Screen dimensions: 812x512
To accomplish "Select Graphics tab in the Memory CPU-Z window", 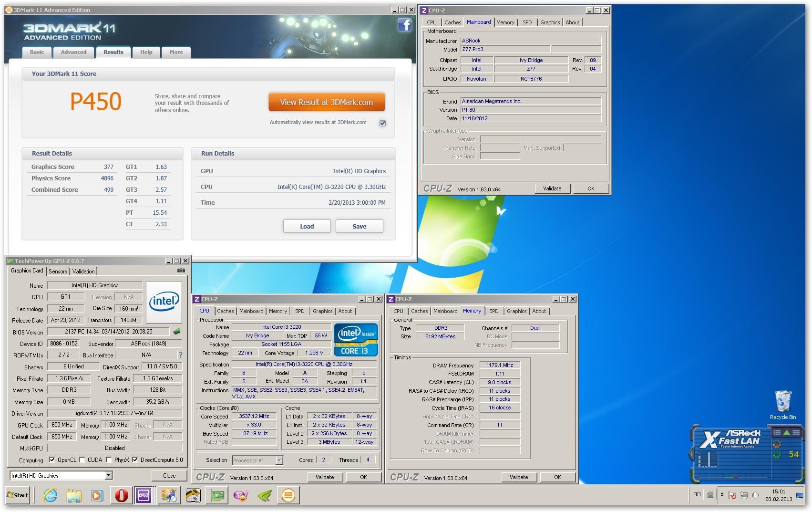I will [x=516, y=311].
